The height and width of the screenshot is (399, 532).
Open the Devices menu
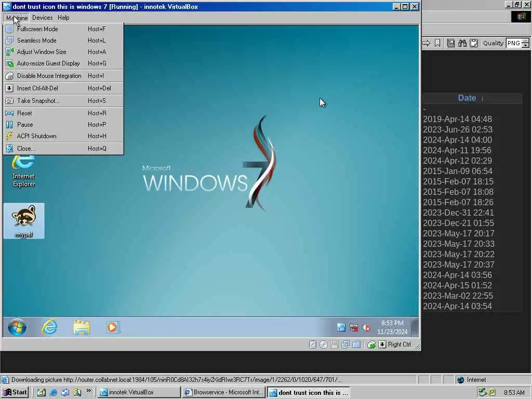pos(43,18)
